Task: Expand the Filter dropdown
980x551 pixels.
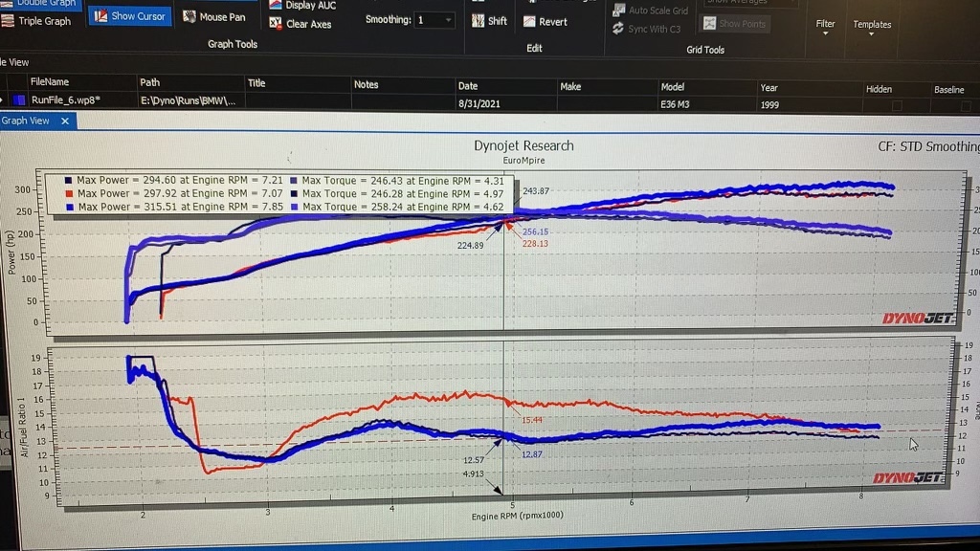Action: point(825,28)
